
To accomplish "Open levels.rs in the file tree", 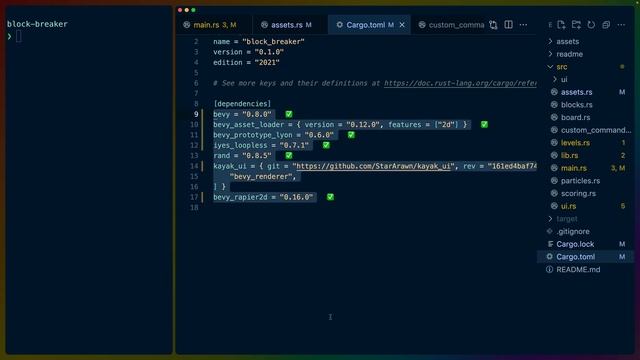I will pyautogui.click(x=575, y=142).
